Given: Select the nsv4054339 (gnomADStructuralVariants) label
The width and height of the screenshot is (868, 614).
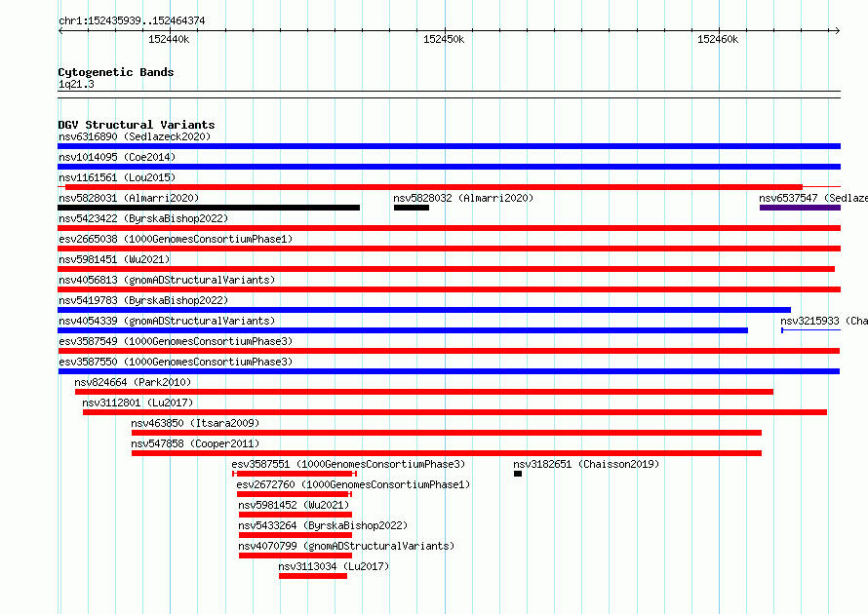Looking at the screenshot, I should [167, 321].
